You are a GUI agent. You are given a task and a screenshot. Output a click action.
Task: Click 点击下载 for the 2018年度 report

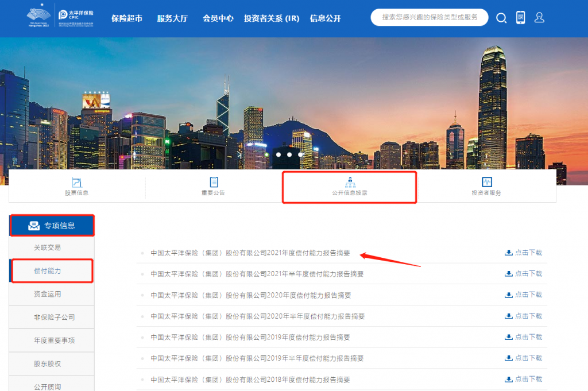(x=528, y=380)
